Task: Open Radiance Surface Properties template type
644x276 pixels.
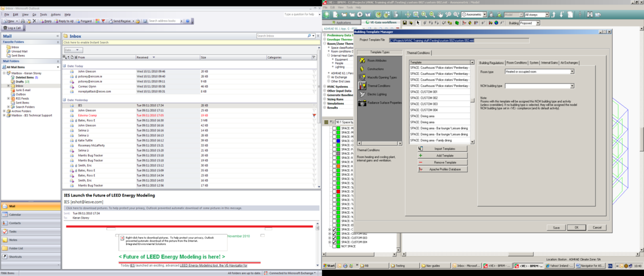Action: (362, 103)
